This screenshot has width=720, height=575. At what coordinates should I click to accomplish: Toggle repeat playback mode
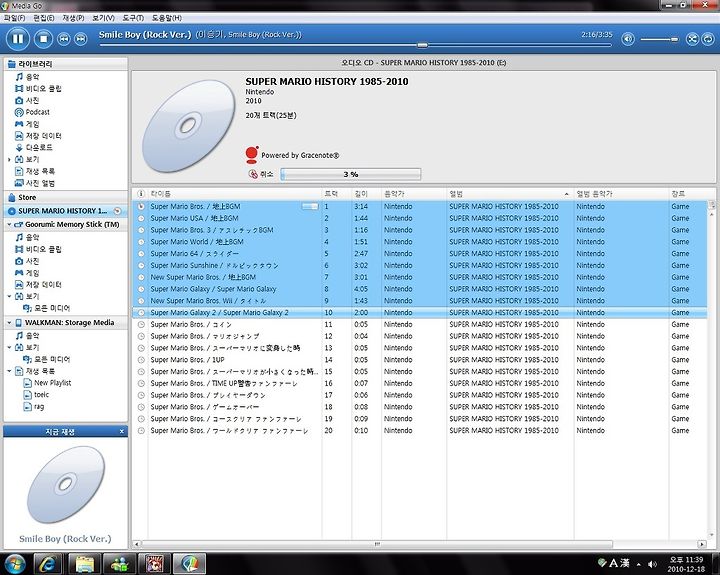pyautogui.click(x=708, y=39)
